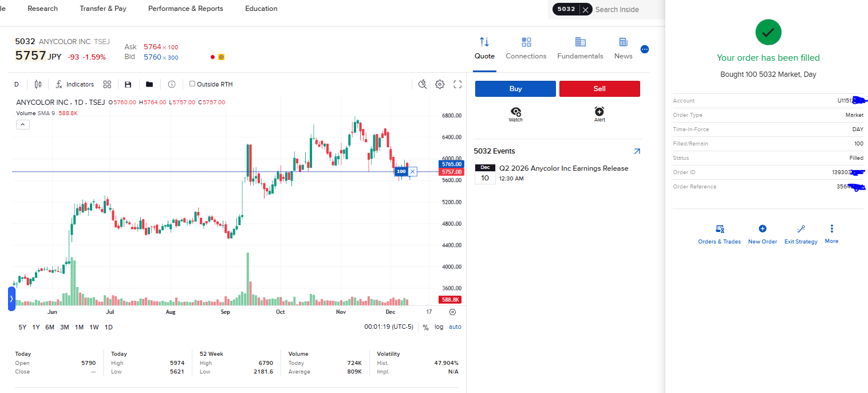Expand the blue left side panel arrow

pos(11,299)
